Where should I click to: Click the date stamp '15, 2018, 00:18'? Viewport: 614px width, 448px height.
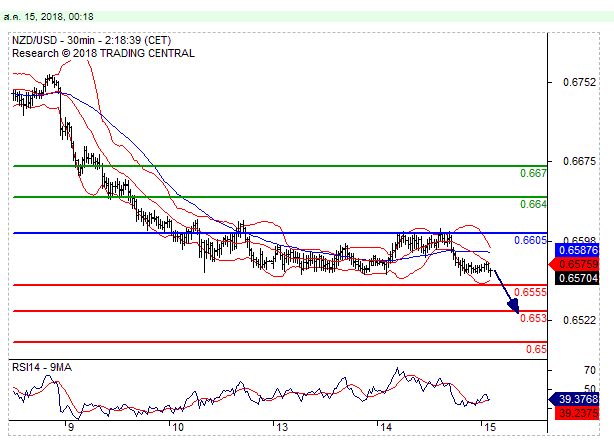click(59, 17)
